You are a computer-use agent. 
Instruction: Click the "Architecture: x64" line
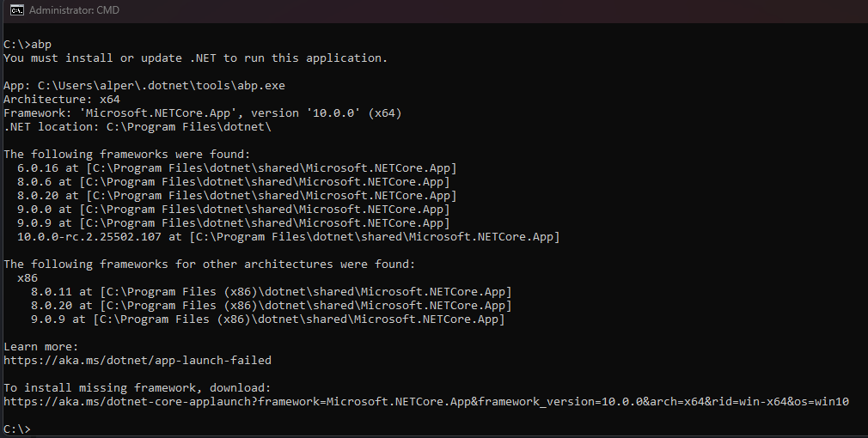click(x=62, y=100)
